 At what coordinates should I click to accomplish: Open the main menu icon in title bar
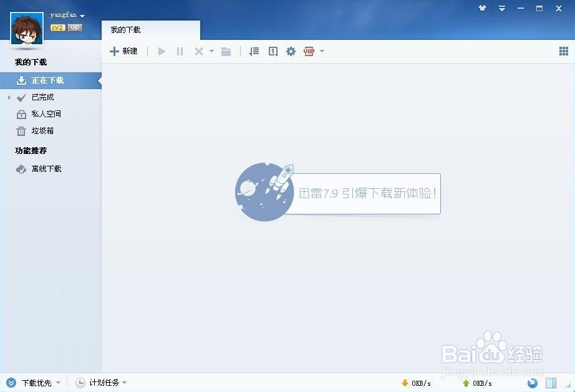point(502,8)
